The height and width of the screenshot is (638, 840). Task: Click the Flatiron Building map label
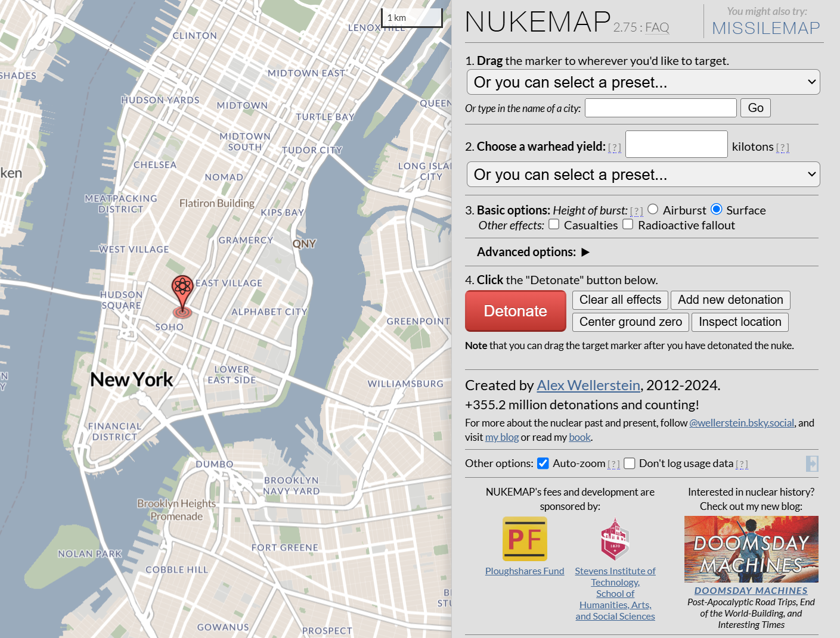pos(217,203)
